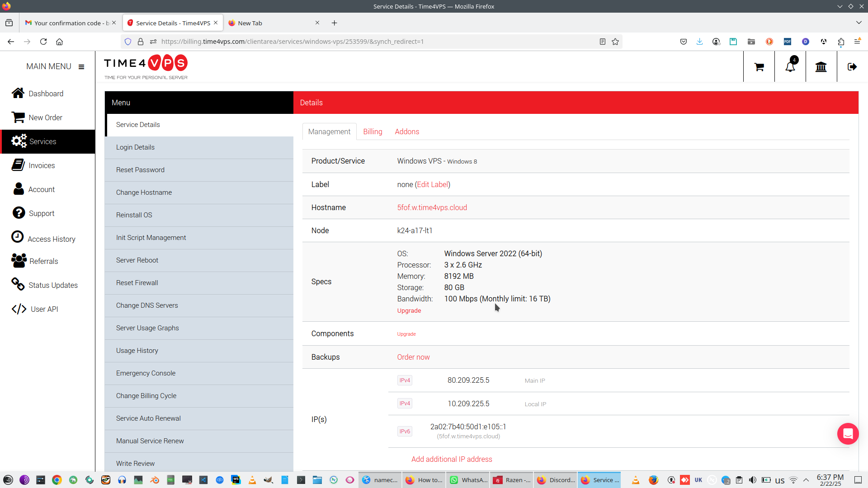The width and height of the screenshot is (868, 488).
Task: Expand the list all tabs chevron
Action: pyautogui.click(x=859, y=23)
